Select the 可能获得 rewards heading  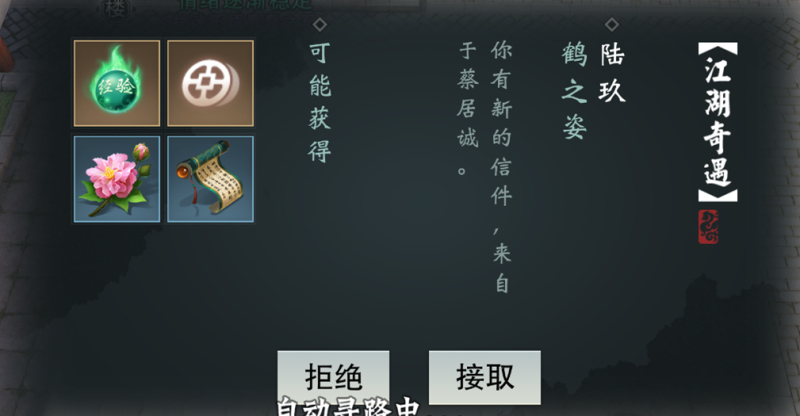[x=320, y=102]
